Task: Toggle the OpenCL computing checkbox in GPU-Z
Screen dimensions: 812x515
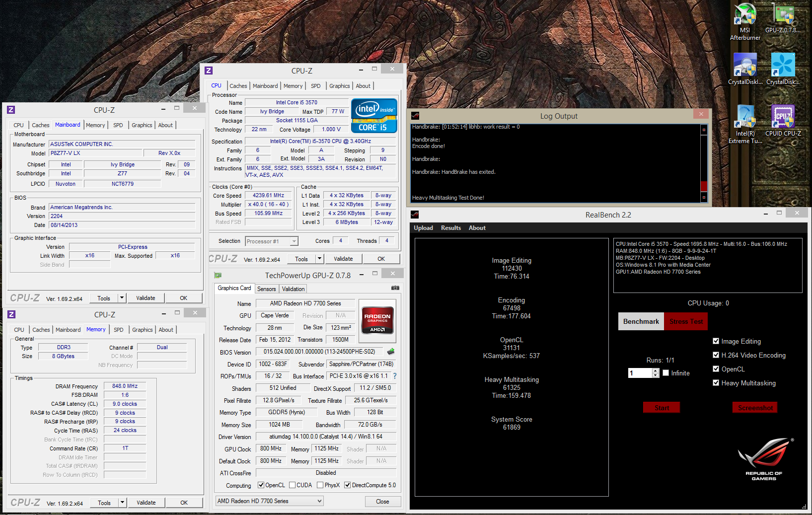Action: [261, 485]
